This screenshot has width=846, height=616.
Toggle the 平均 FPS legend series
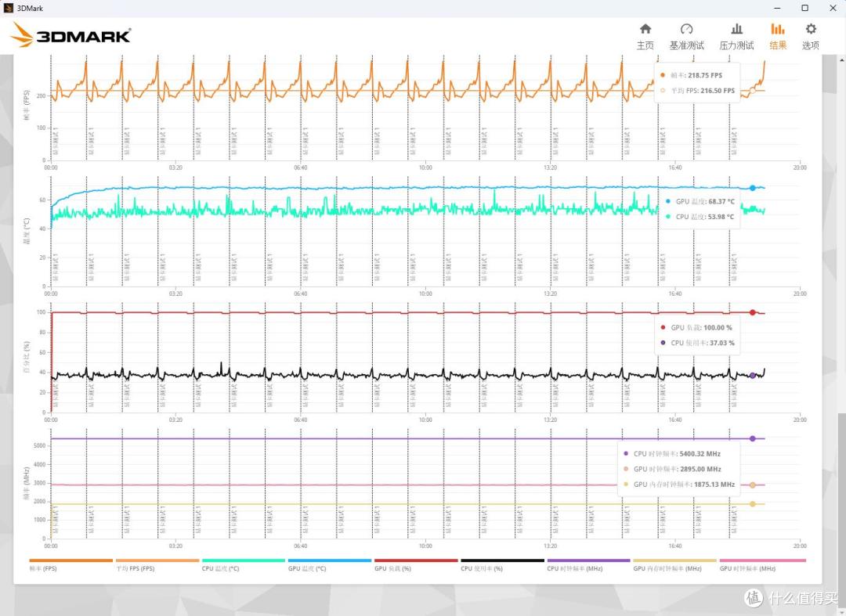(x=157, y=565)
